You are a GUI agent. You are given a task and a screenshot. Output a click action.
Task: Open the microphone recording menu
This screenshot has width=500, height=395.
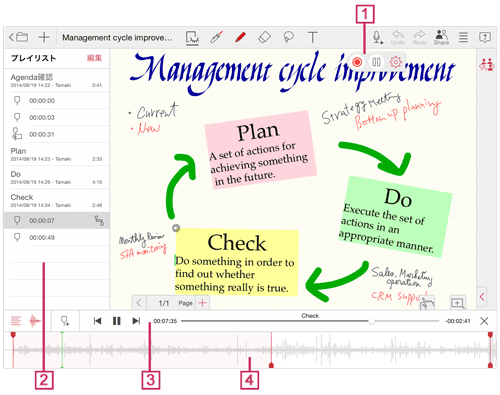coord(377,37)
